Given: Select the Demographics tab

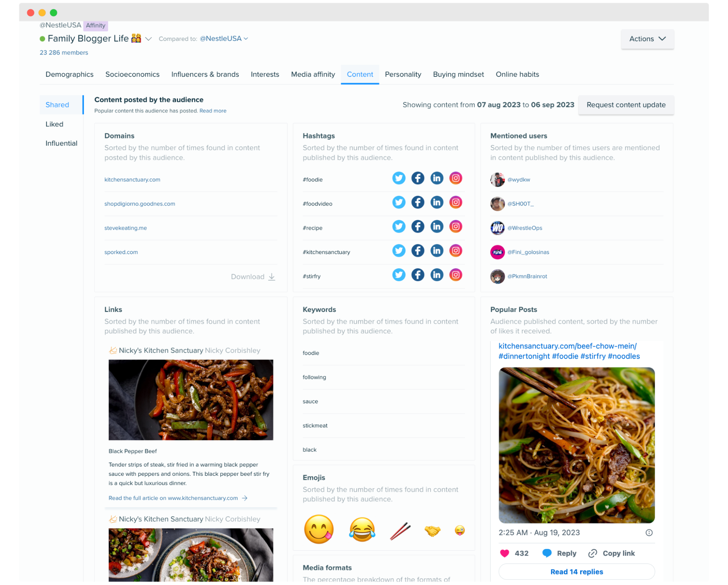Looking at the screenshot, I should pos(69,74).
